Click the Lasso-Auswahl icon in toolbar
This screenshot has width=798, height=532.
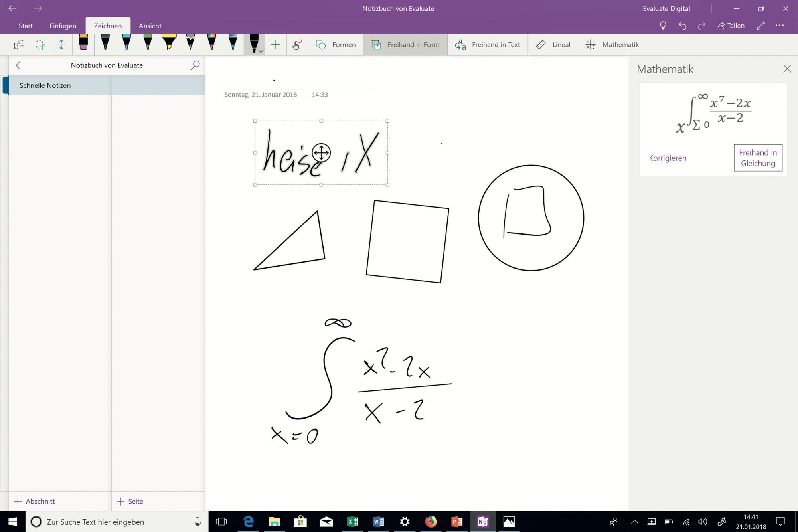(x=40, y=44)
